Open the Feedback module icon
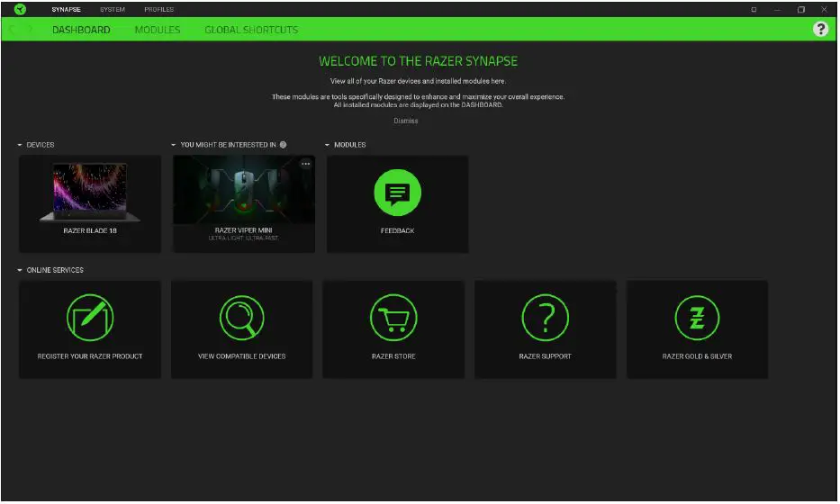The height and width of the screenshot is (504, 840). click(x=397, y=193)
